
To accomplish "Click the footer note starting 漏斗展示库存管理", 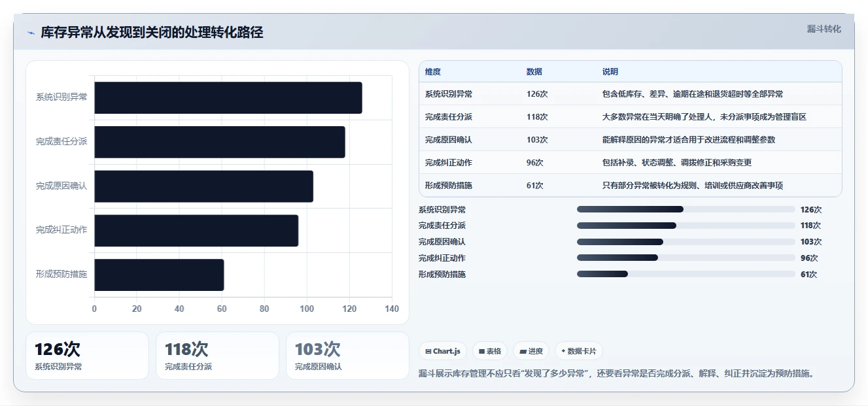I will (616, 374).
